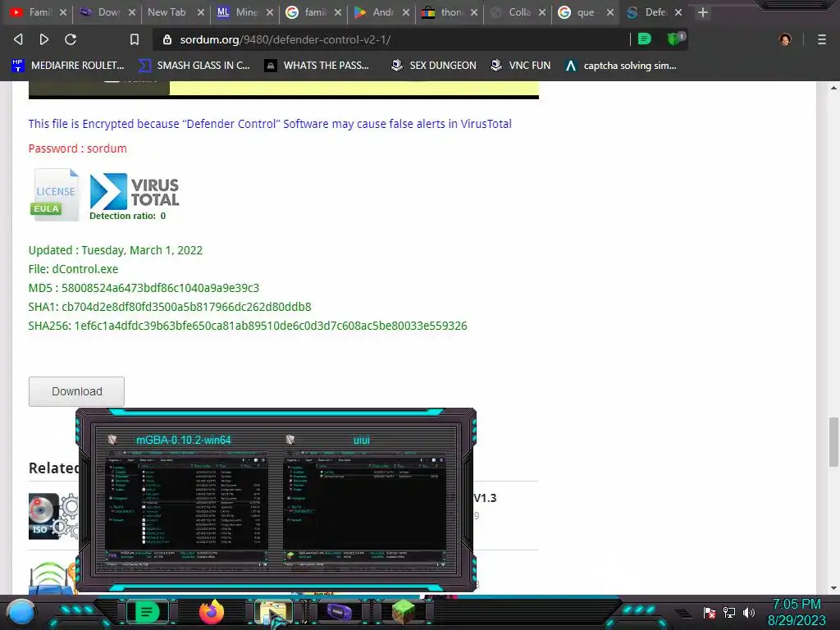Screen dimensions: 840x630
Task: Open a new tab with the plus button
Action: click(703, 11)
